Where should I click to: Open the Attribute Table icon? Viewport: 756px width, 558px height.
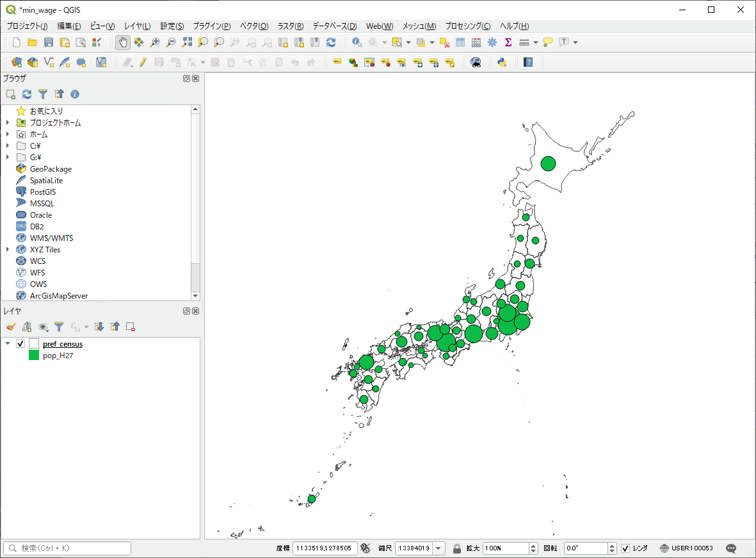click(460, 42)
